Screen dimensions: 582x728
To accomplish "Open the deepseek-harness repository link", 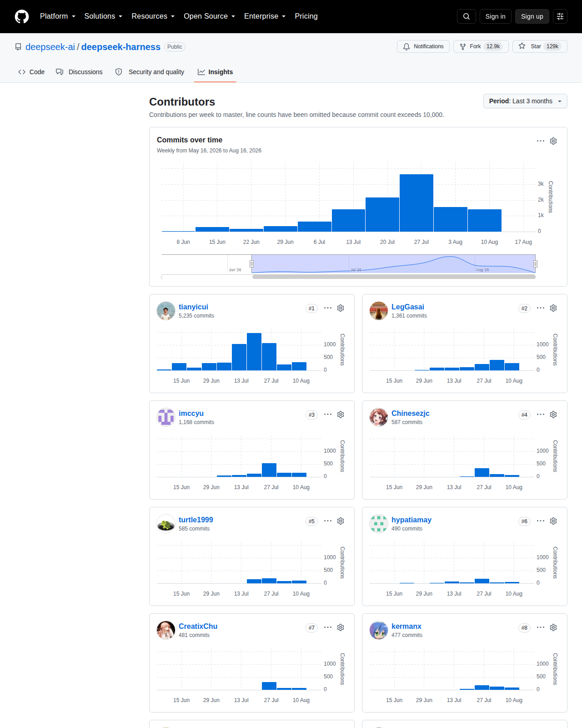I will [x=121, y=47].
